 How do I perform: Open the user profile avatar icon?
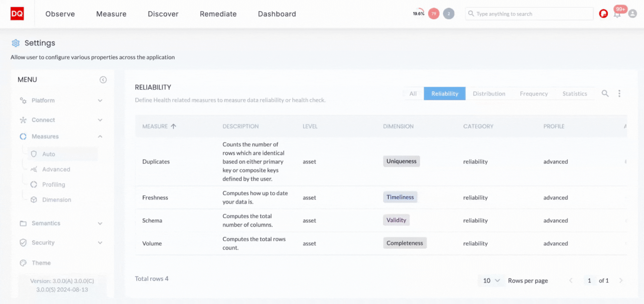[633, 14]
